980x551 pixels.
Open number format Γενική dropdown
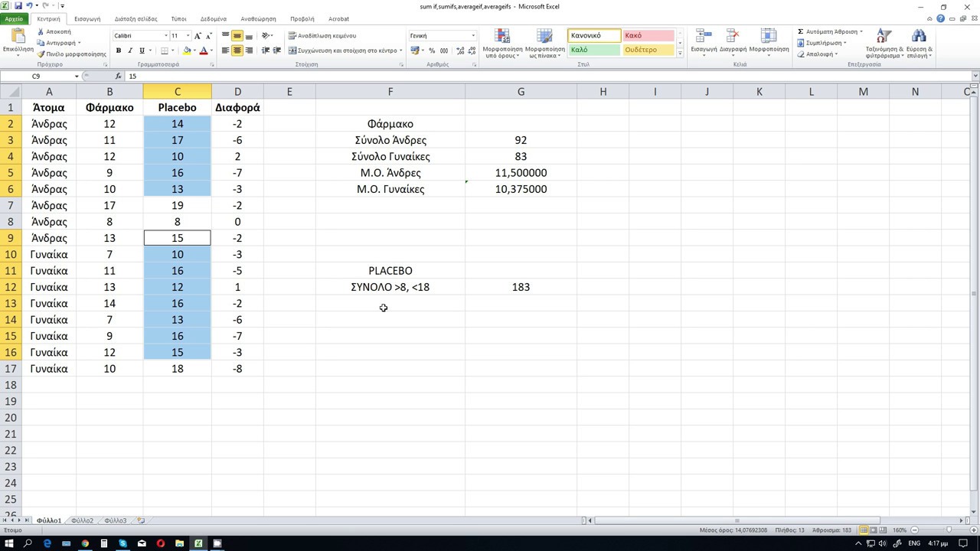click(x=473, y=36)
